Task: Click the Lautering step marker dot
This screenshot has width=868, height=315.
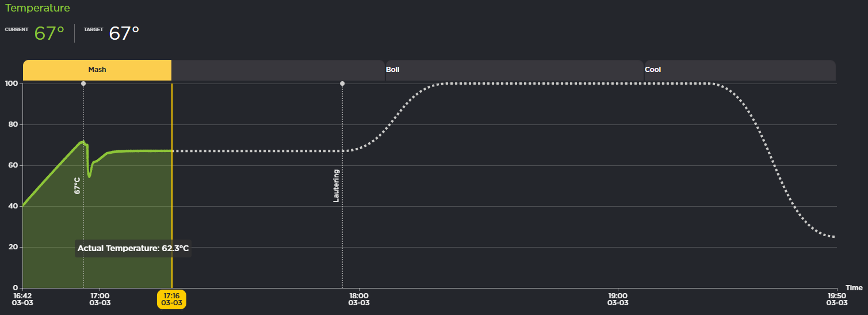Action: coord(342,84)
